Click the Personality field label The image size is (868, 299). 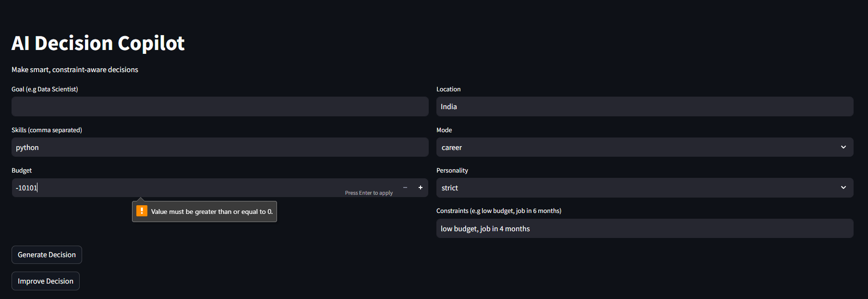click(452, 170)
